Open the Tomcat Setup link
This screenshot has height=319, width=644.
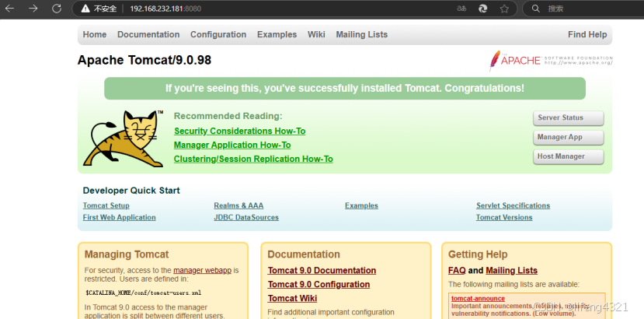pos(106,205)
